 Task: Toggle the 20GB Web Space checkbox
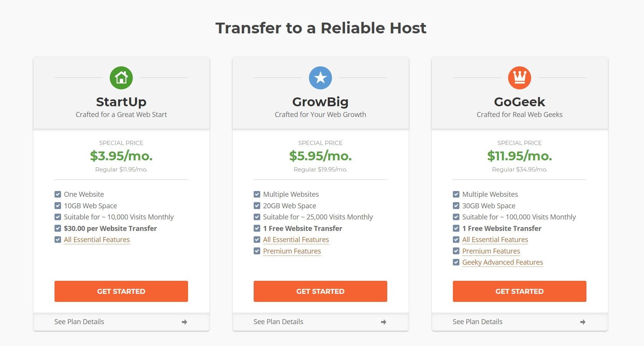click(x=257, y=206)
